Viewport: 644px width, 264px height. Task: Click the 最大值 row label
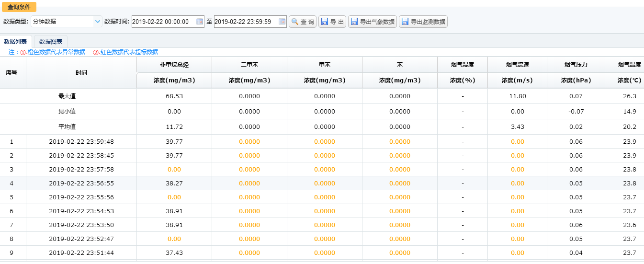tap(67, 96)
